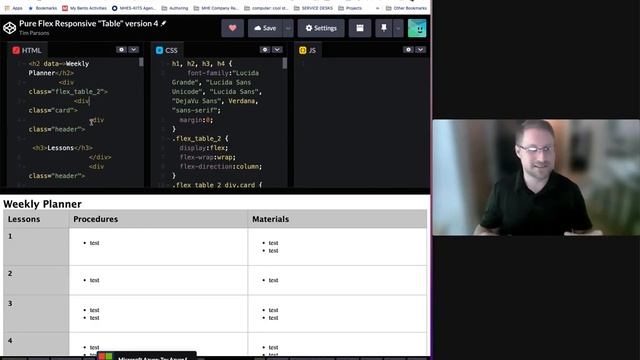Screen dimensions: 640x360
Task: Select the HTML editor tab
Action: (27, 50)
